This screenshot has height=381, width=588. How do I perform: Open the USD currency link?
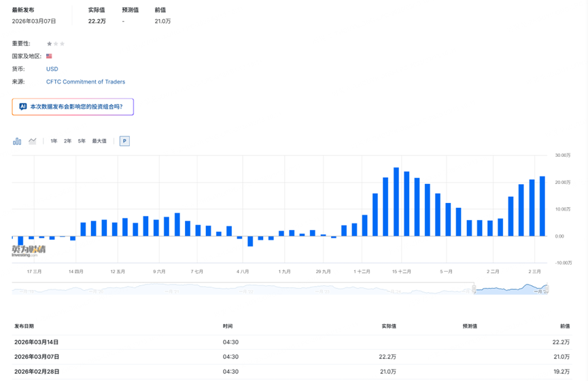[x=52, y=69]
